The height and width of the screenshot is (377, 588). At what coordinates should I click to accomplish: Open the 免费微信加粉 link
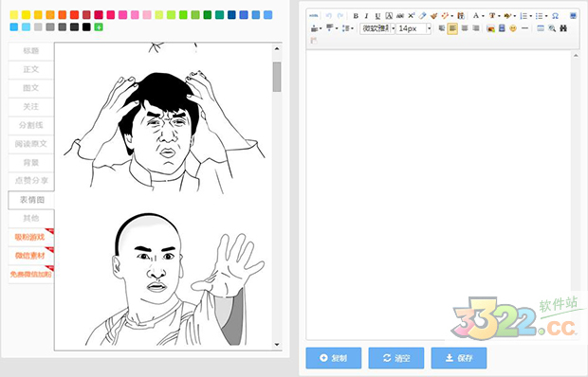[30, 275]
